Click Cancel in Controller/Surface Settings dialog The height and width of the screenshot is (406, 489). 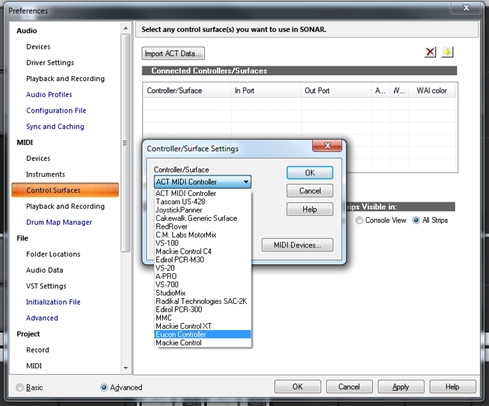[310, 191]
